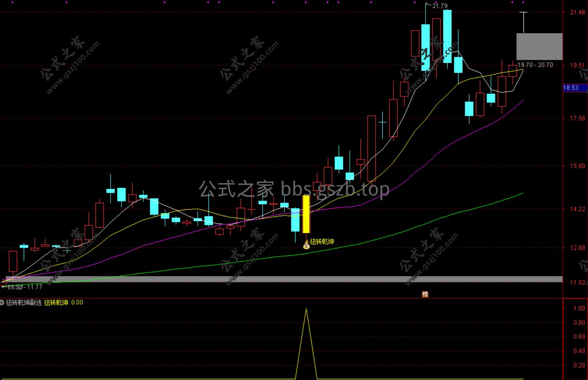Click the 14.22 price axis value
This screenshot has height=380, width=588.
coord(577,209)
